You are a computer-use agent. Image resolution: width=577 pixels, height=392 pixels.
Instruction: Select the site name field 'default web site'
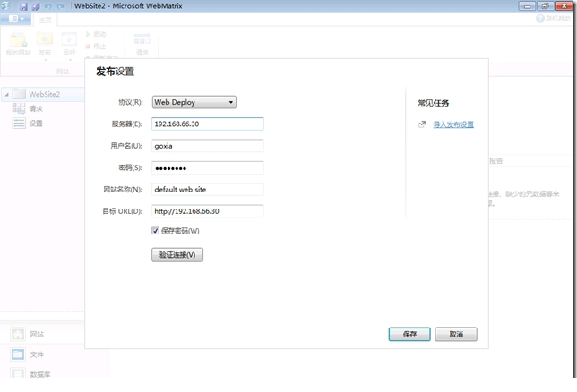pos(208,190)
